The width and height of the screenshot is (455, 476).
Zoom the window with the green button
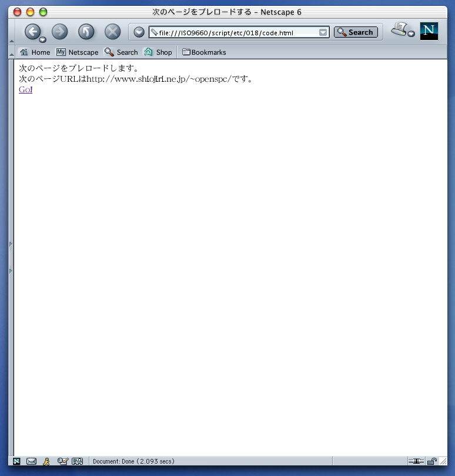pos(44,12)
